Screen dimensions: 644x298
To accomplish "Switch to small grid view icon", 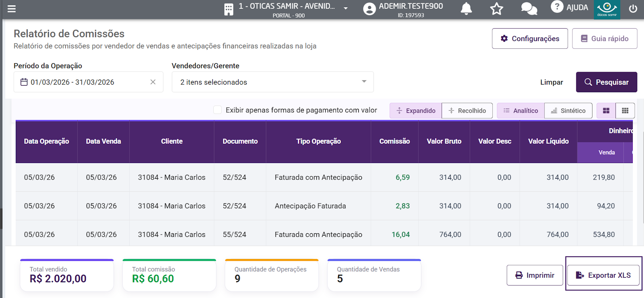I will pyautogui.click(x=625, y=111).
